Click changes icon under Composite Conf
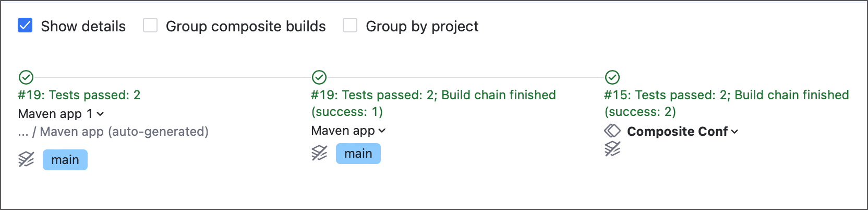The width and height of the screenshot is (868, 210). tap(612, 149)
